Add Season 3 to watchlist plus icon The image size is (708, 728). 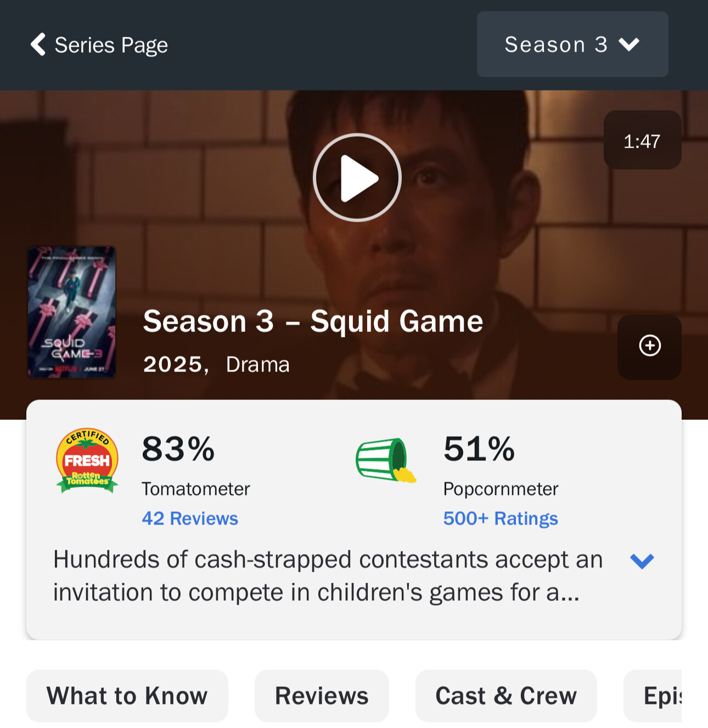point(650,346)
